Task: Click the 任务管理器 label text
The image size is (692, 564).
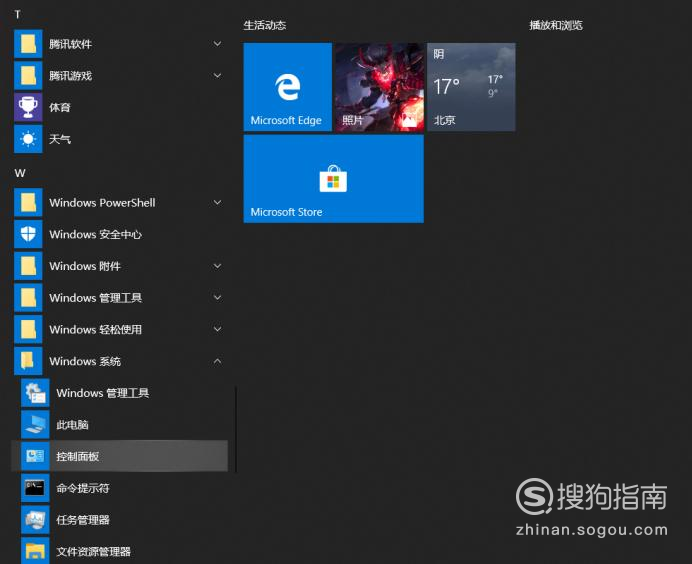Action: tap(83, 520)
